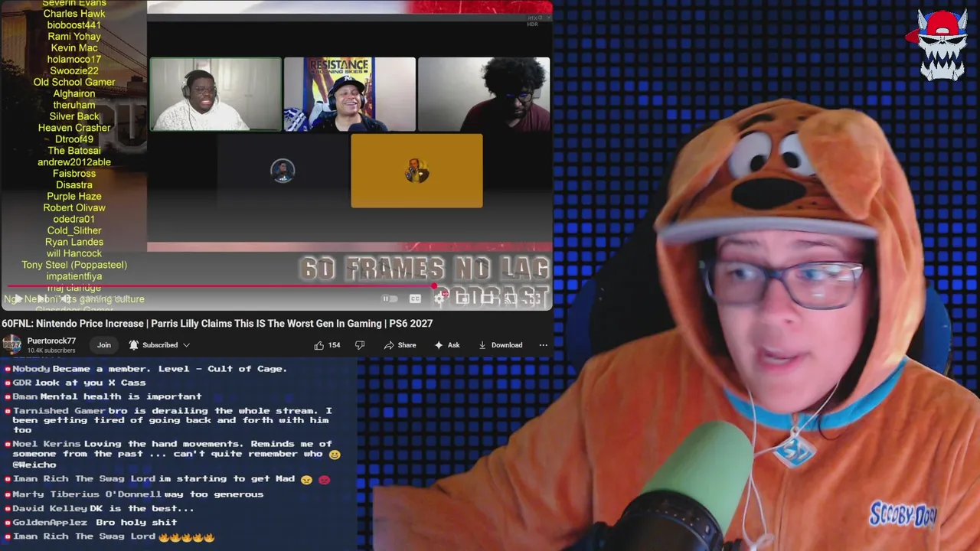The width and height of the screenshot is (980, 551).
Task: Click chat message 'DK is the best...'
Action: [x=142, y=508]
